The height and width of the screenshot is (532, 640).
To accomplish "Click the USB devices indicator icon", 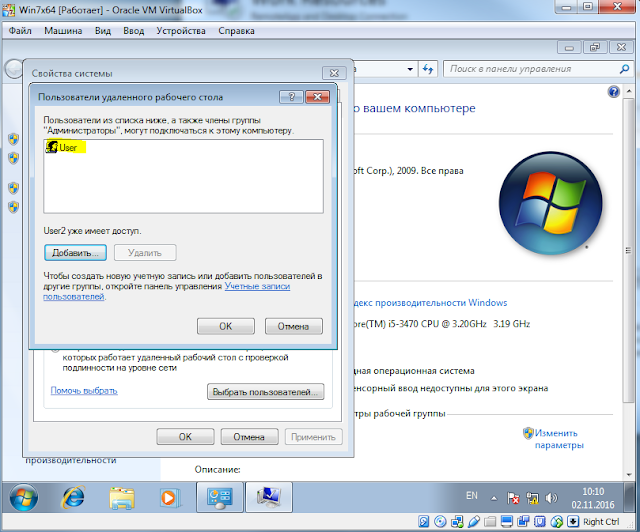I will pyautogui.click(x=473, y=521).
